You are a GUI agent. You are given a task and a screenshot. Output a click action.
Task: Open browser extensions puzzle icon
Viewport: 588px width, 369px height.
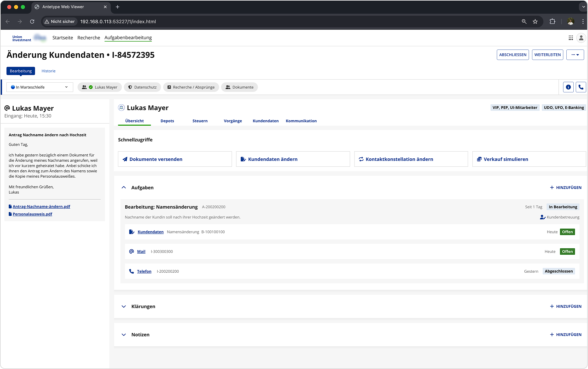(552, 22)
